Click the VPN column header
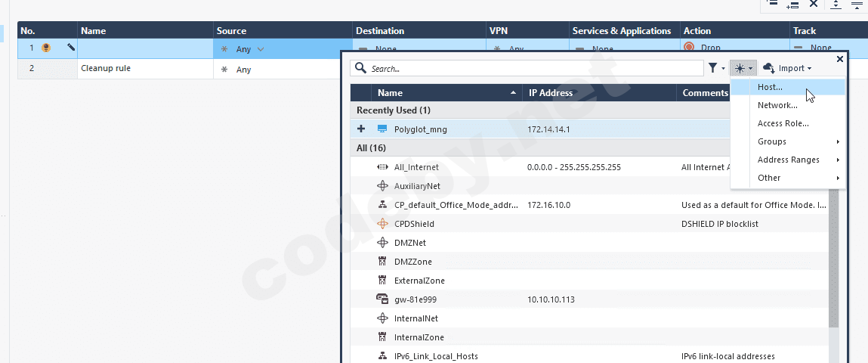The image size is (868, 363). tap(527, 30)
